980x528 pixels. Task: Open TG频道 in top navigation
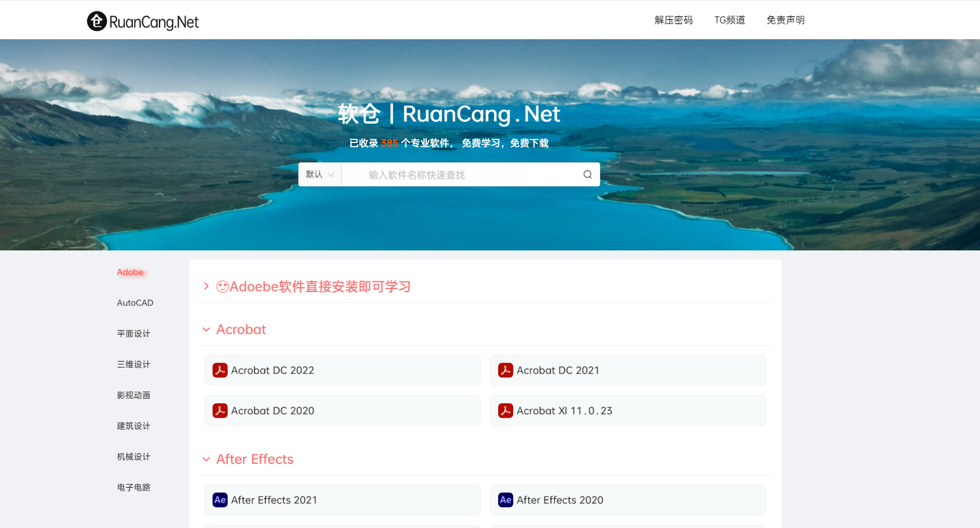click(729, 20)
